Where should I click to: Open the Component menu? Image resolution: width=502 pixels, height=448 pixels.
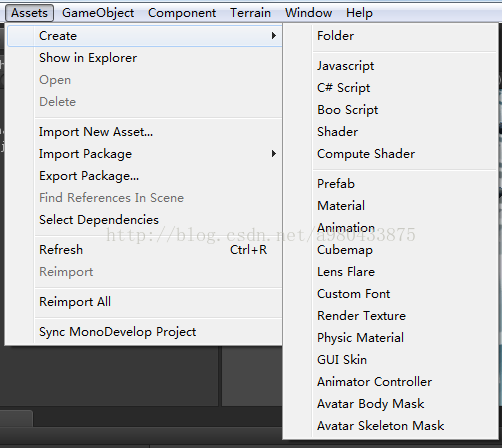[182, 13]
